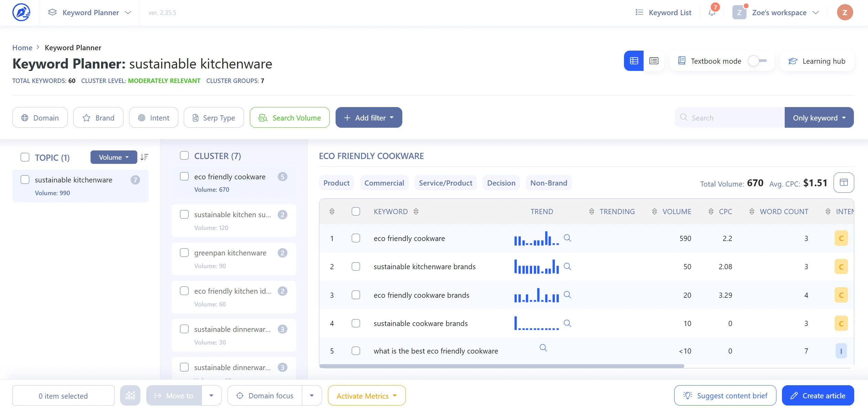
Task: Open the Only keyword dropdown
Action: [819, 117]
